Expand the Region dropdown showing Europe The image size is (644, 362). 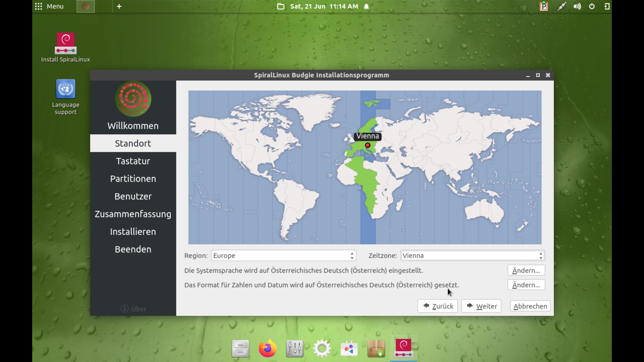284,255
